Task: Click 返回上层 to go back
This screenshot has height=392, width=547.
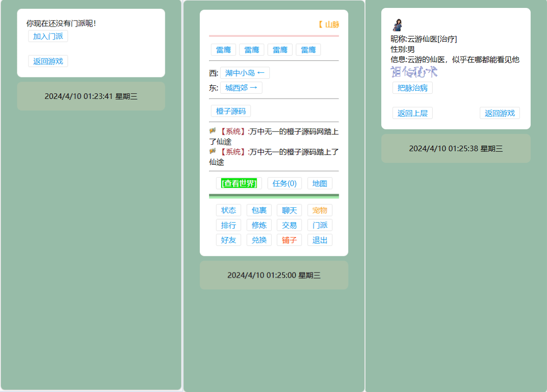Action: [413, 113]
